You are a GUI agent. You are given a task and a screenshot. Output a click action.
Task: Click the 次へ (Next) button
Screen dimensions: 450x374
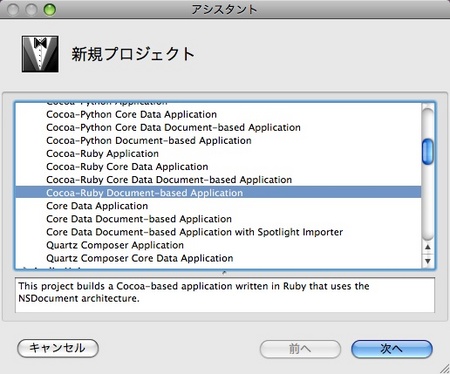click(x=392, y=349)
